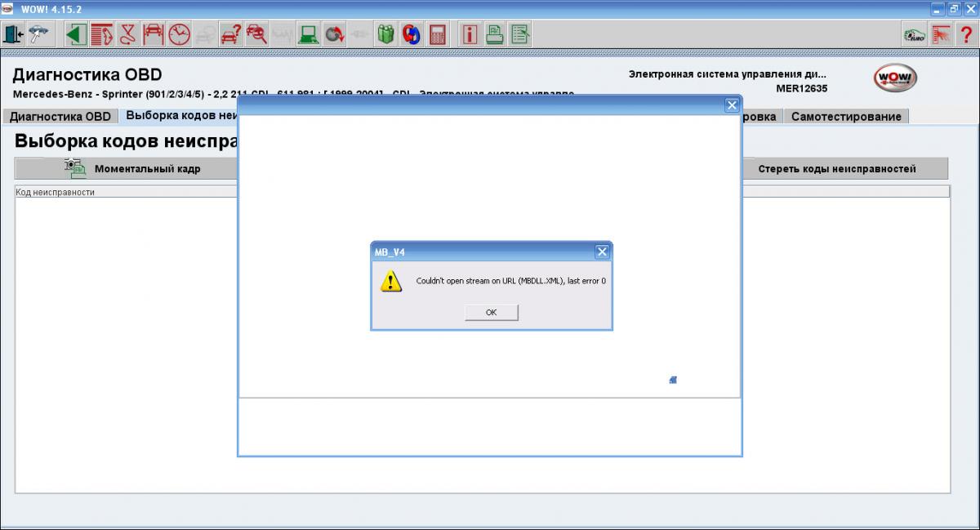Close the MB_V4 error dialog

tap(602, 252)
